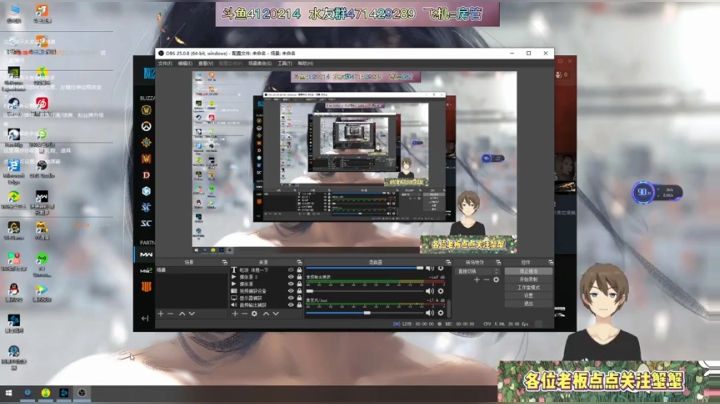The width and height of the screenshot is (720, 404).
Task: Mute the 台式音频 mixer track
Action: (429, 291)
